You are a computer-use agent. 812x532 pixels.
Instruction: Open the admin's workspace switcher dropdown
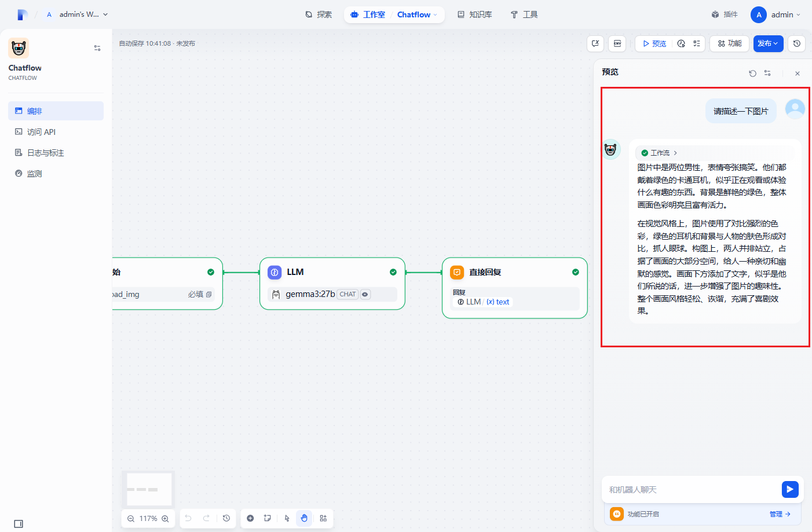(77, 14)
